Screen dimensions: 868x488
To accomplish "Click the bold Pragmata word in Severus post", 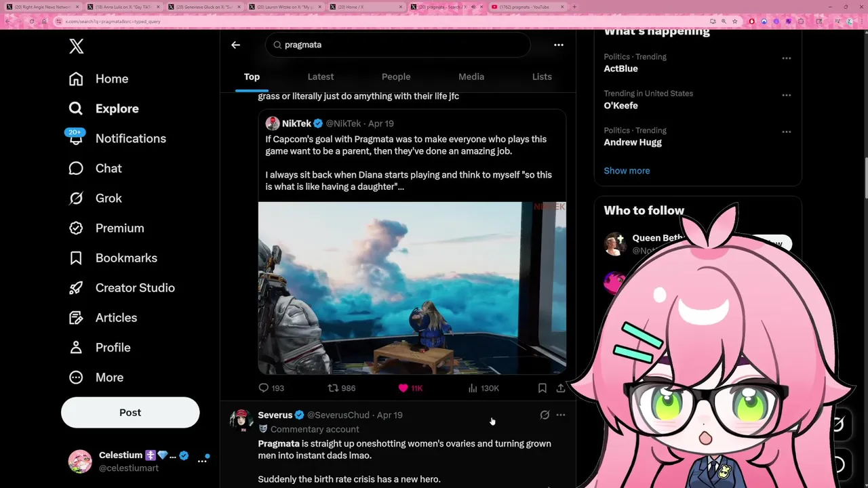I will tap(279, 443).
